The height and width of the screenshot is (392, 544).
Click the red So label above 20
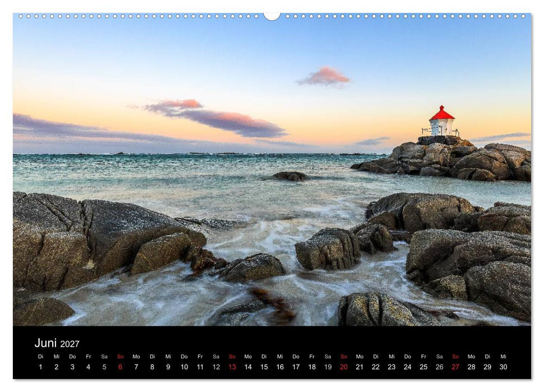(x=344, y=357)
